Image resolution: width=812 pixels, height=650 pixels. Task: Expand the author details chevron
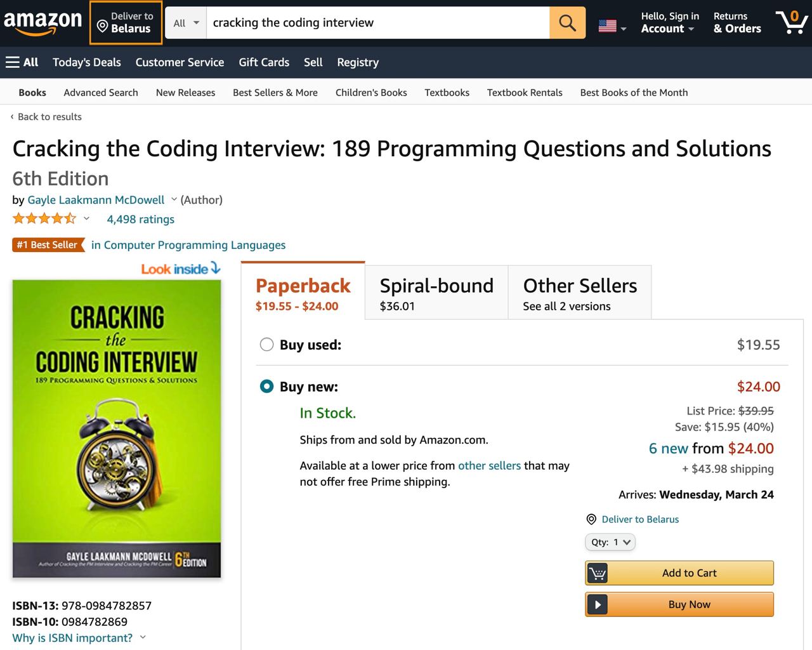(x=174, y=199)
